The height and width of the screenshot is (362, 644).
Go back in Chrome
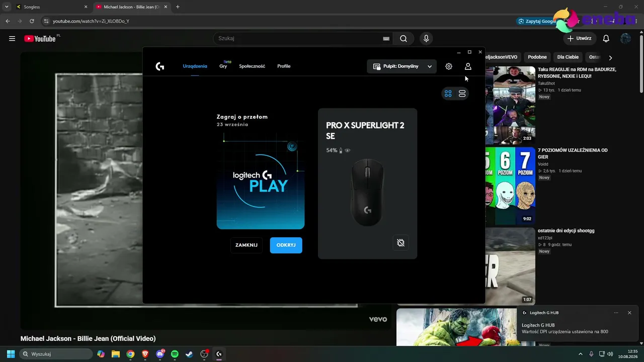tap(8, 21)
